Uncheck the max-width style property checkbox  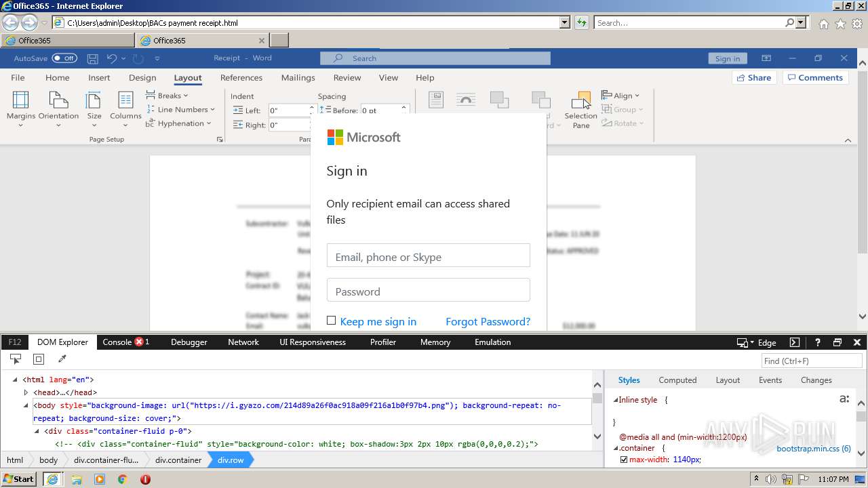tap(624, 460)
